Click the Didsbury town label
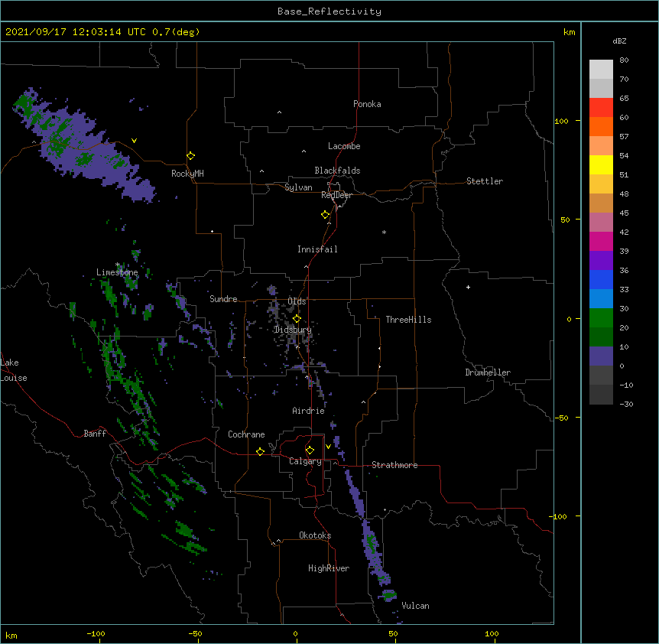This screenshot has height=644, width=659. point(293,330)
